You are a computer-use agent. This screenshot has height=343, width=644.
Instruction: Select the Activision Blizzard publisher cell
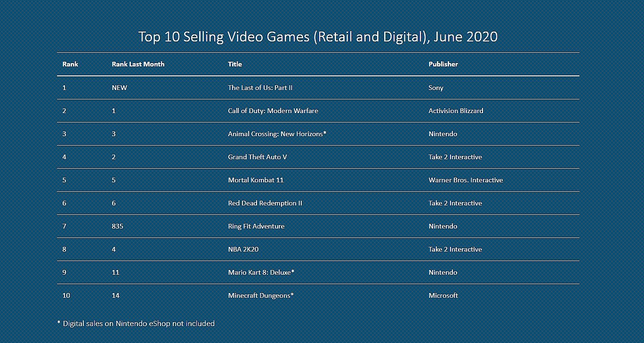(x=456, y=111)
